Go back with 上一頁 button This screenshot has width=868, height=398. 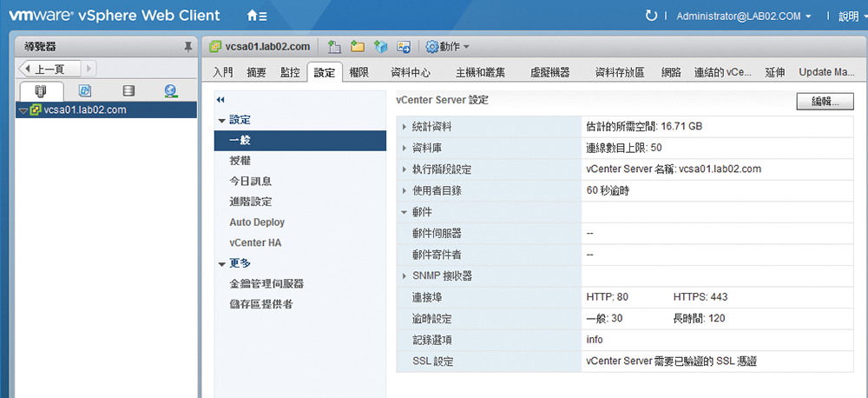(x=49, y=69)
